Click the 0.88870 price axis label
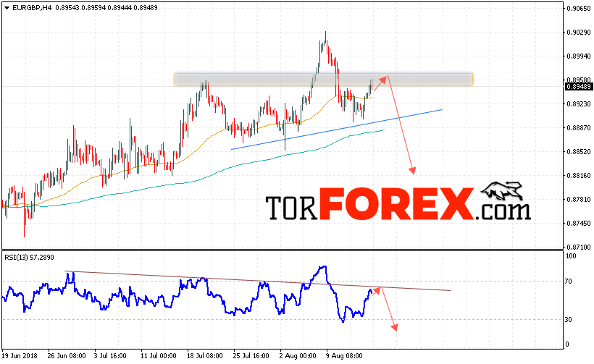The image size is (594, 364). click(x=579, y=128)
